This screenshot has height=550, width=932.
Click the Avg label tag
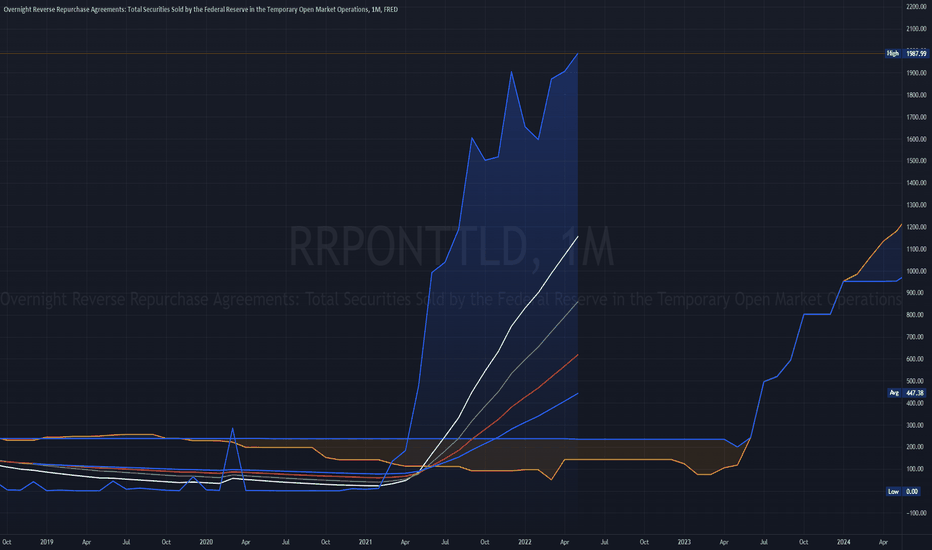(x=894, y=393)
